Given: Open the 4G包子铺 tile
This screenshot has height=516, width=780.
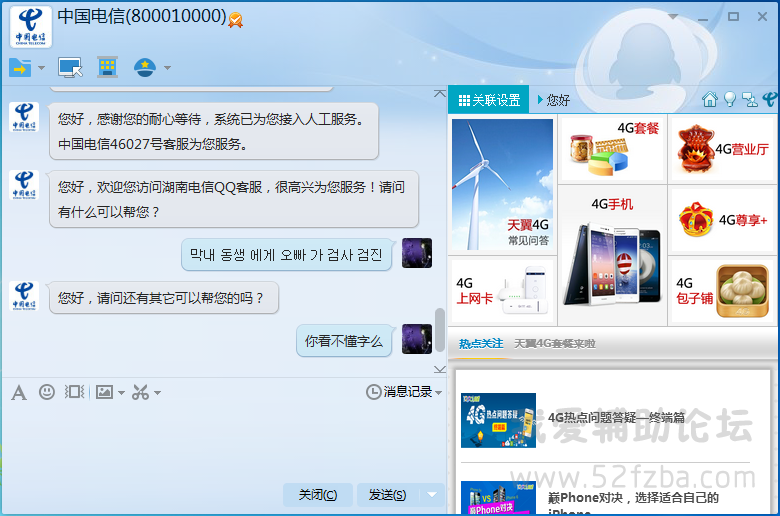Looking at the screenshot, I should click(723, 291).
